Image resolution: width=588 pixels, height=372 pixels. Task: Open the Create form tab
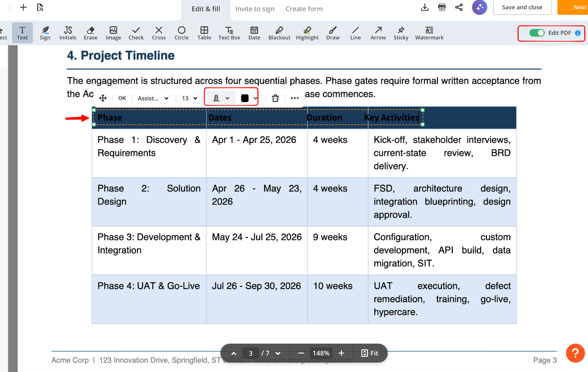click(304, 9)
